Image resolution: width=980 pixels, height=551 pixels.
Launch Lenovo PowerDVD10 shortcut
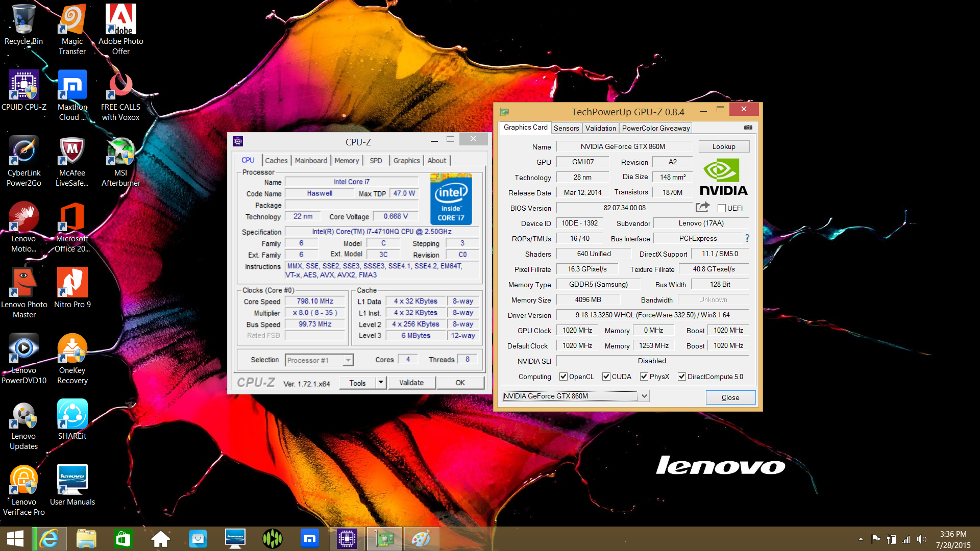coord(24,359)
